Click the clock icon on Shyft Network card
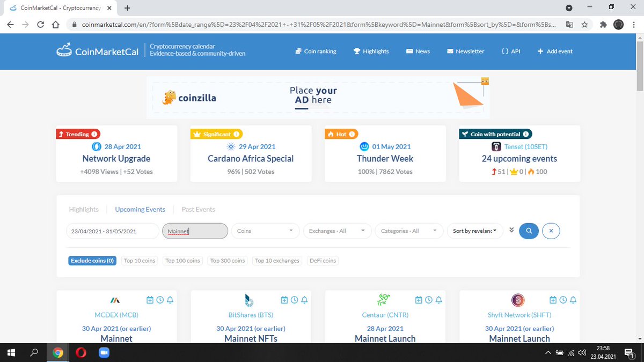The height and width of the screenshot is (362, 644). click(x=563, y=300)
